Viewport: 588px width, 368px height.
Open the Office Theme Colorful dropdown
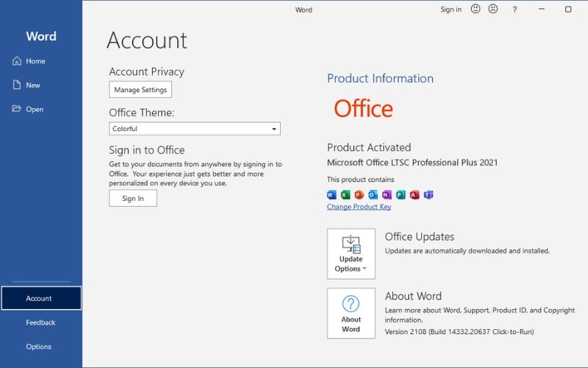click(x=195, y=128)
